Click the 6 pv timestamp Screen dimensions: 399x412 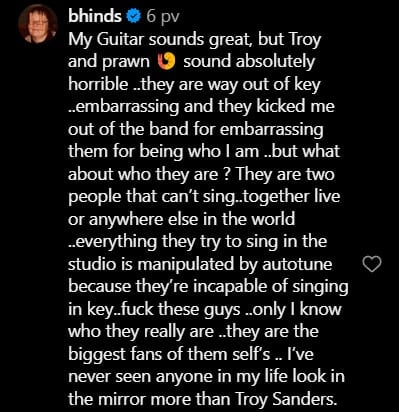(163, 17)
